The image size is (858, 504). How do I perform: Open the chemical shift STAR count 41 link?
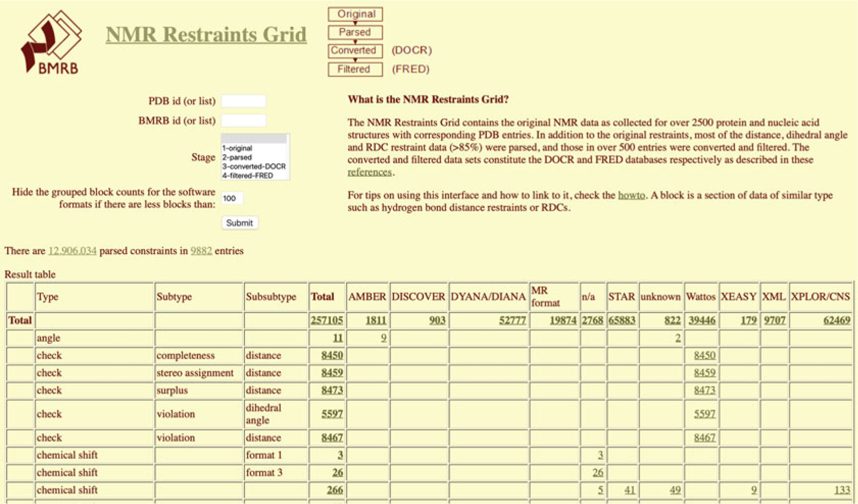pyautogui.click(x=630, y=490)
